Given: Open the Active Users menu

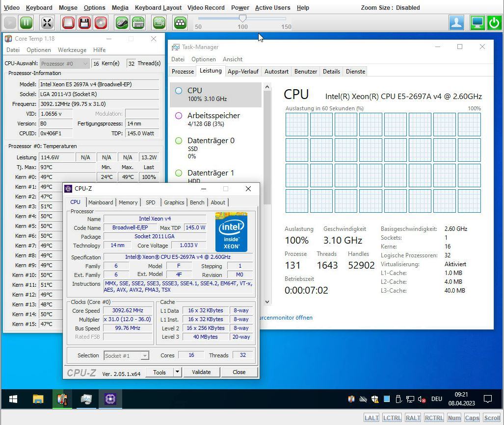Looking at the screenshot, I should [272, 8].
